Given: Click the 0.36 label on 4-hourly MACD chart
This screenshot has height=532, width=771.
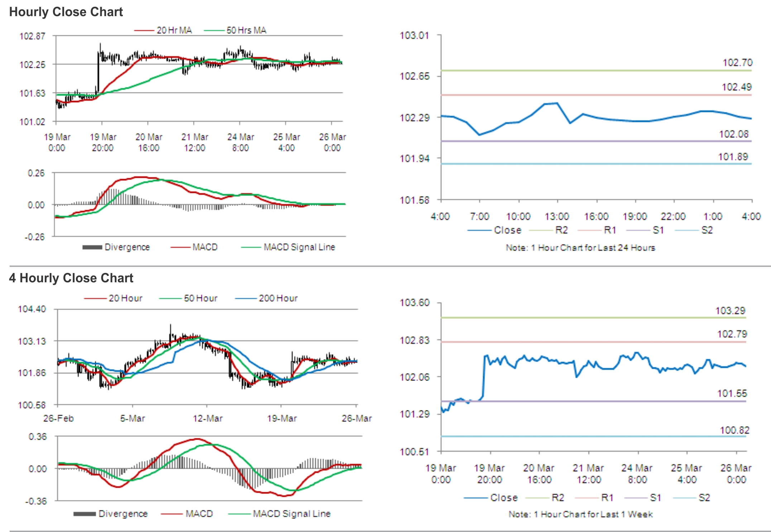Looking at the screenshot, I should click(38, 436).
